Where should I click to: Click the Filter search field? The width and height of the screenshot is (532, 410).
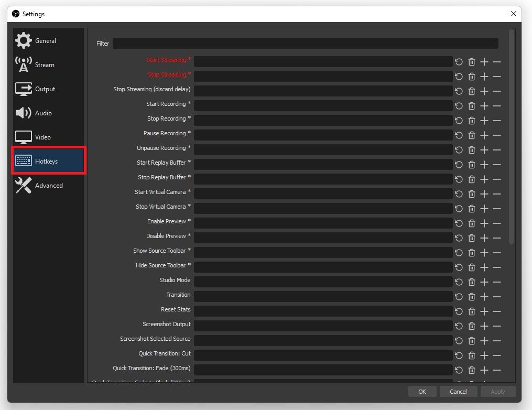pos(306,43)
